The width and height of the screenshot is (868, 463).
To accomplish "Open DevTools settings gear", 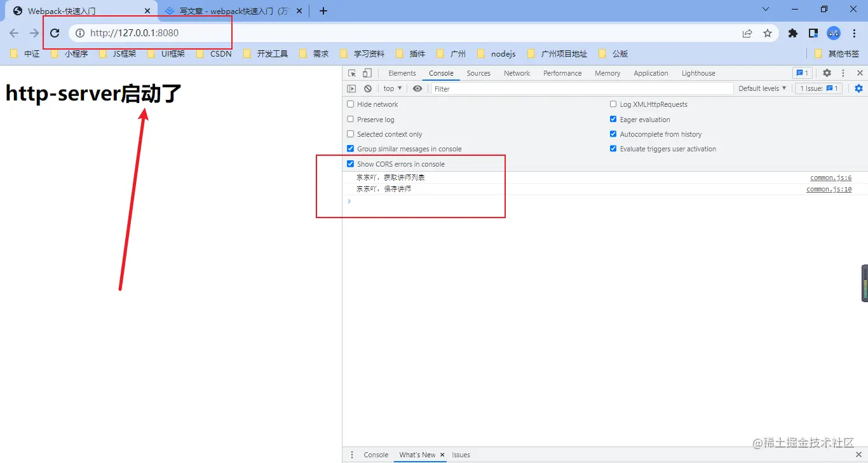I will (x=827, y=73).
